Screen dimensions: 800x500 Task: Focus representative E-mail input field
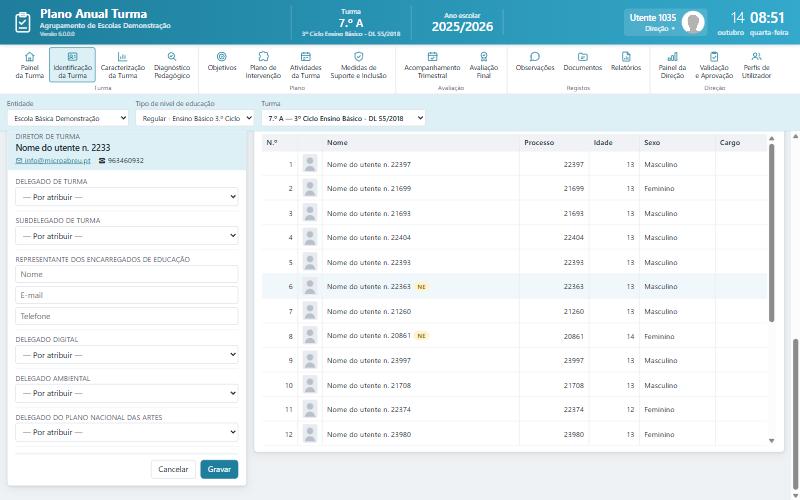pyautogui.click(x=127, y=295)
